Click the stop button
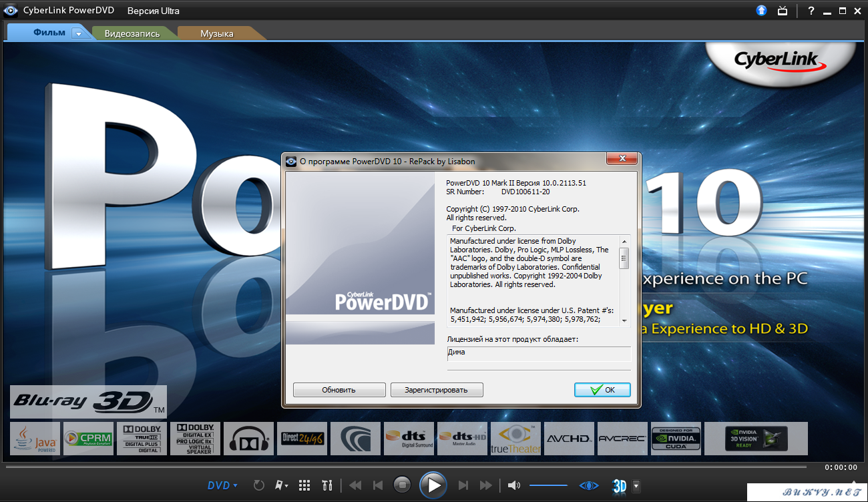Image resolution: width=868 pixels, height=502 pixels. point(402,485)
